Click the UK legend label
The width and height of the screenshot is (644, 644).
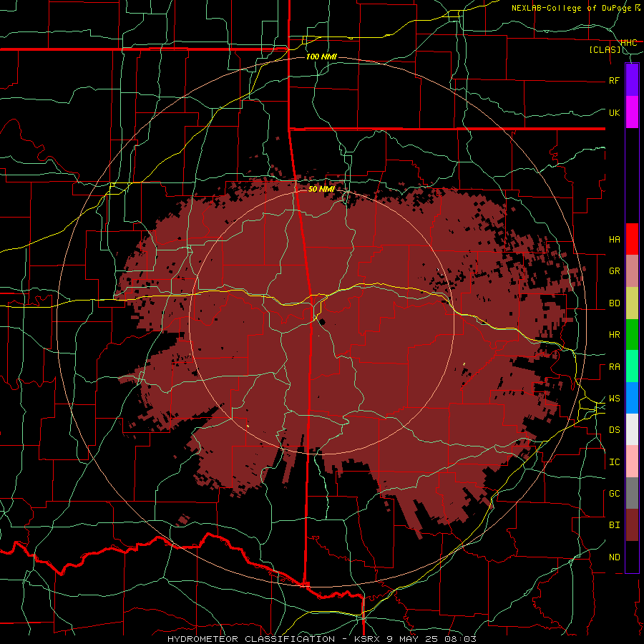[615, 112]
